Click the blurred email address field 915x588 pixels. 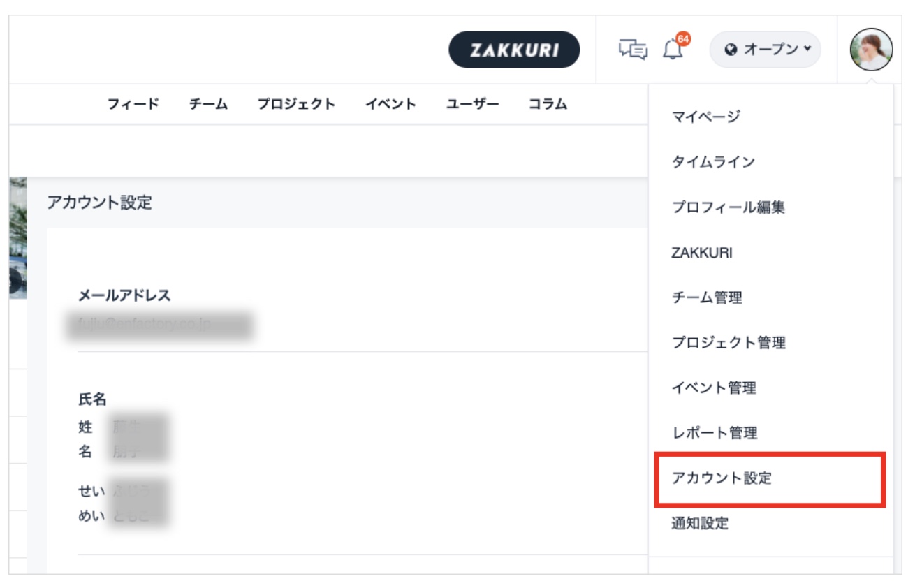point(159,326)
